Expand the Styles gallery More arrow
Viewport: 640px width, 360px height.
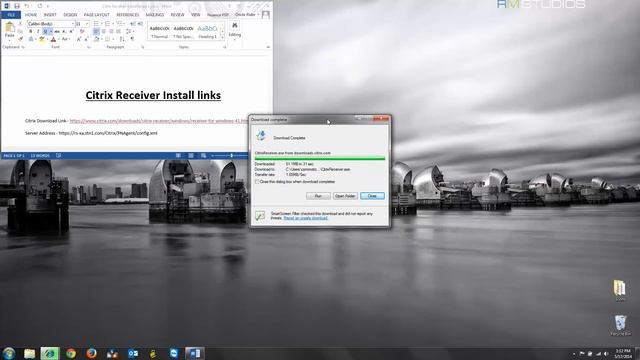click(x=222, y=38)
